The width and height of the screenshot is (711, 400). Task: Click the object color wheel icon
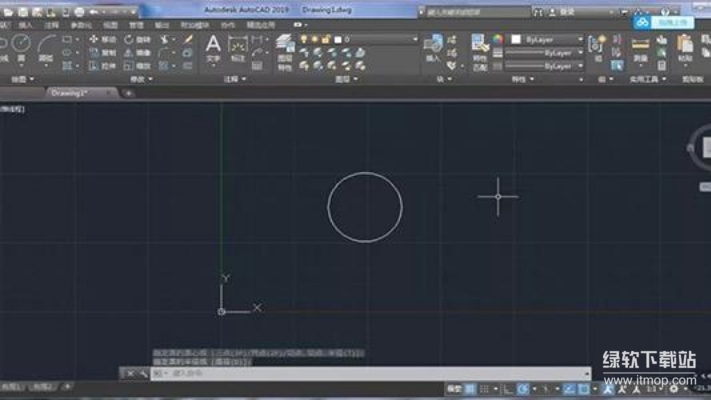[498, 39]
